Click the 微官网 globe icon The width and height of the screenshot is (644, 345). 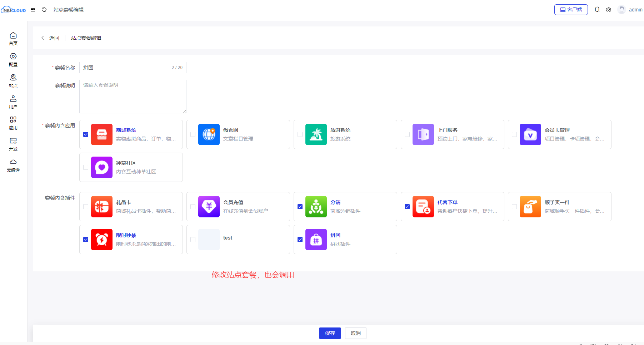point(209,134)
